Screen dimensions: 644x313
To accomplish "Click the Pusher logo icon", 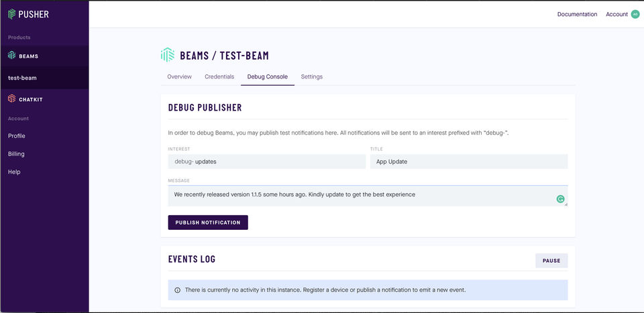I will click(11, 14).
